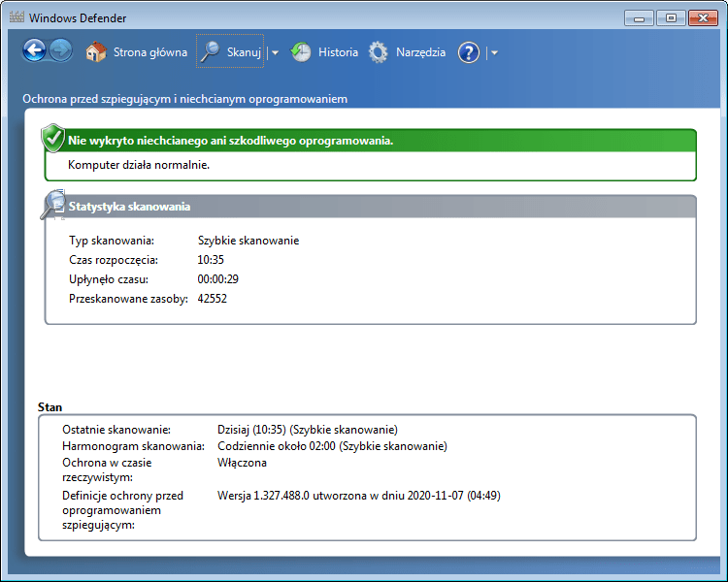Click the Forward arrow button
This screenshot has width=728, height=582.
coord(61,50)
